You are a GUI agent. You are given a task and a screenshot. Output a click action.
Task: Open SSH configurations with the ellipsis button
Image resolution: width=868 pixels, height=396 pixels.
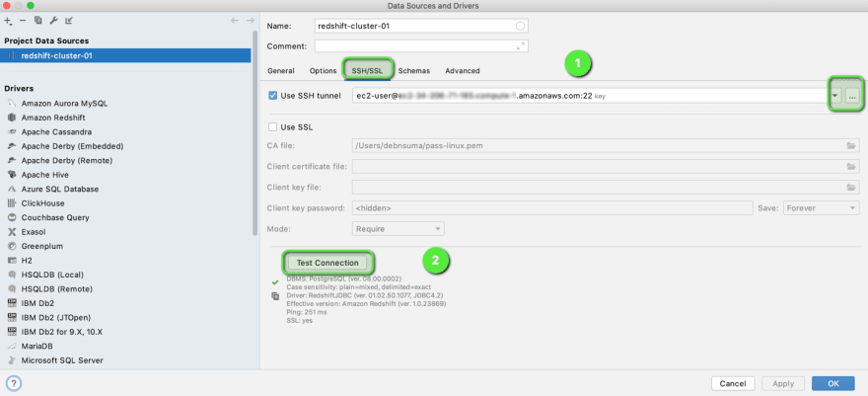pyautogui.click(x=852, y=97)
